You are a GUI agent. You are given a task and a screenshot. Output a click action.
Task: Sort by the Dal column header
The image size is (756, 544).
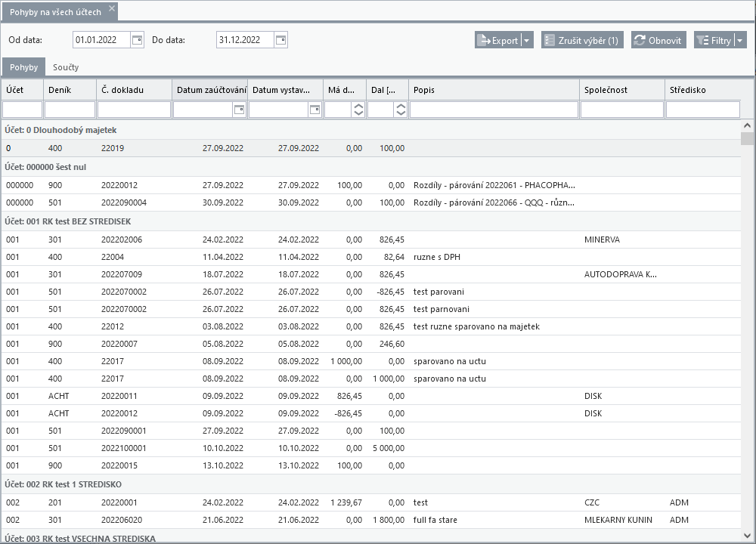click(388, 90)
